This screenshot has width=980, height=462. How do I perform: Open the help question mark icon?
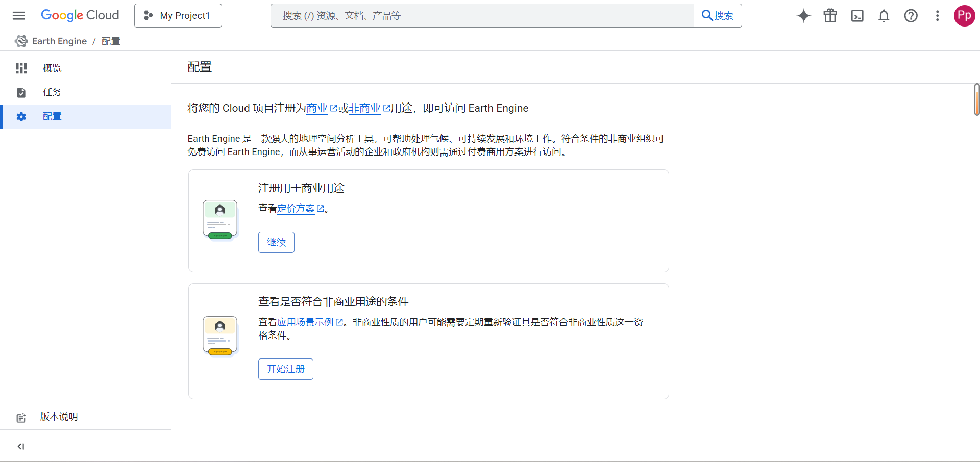(911, 16)
